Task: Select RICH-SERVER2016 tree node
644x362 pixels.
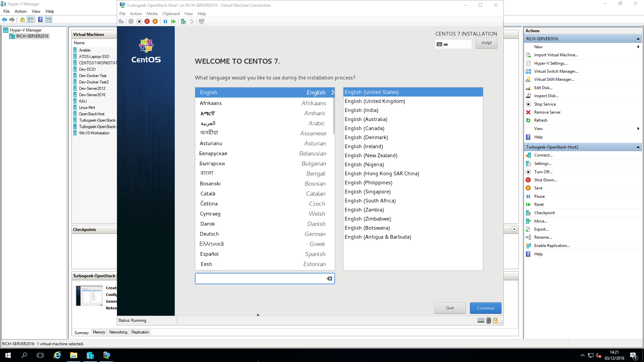Action: pos(32,36)
